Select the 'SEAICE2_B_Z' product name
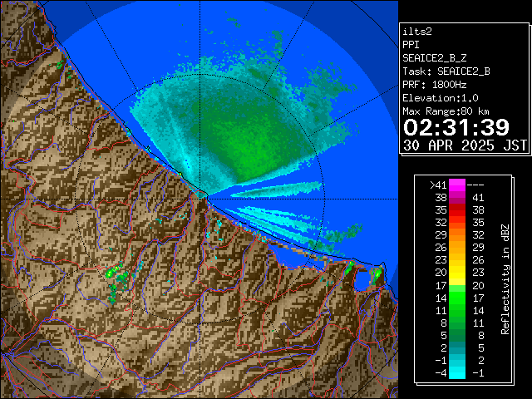Image resolution: width=532 pixels, height=399 pixels. click(434, 58)
